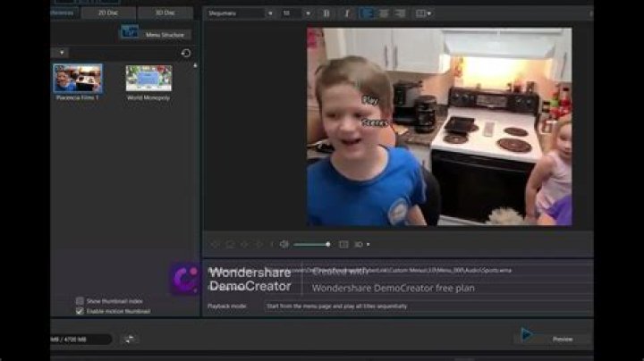Open the font size dropdown
This screenshot has height=361, width=644.
point(296,13)
